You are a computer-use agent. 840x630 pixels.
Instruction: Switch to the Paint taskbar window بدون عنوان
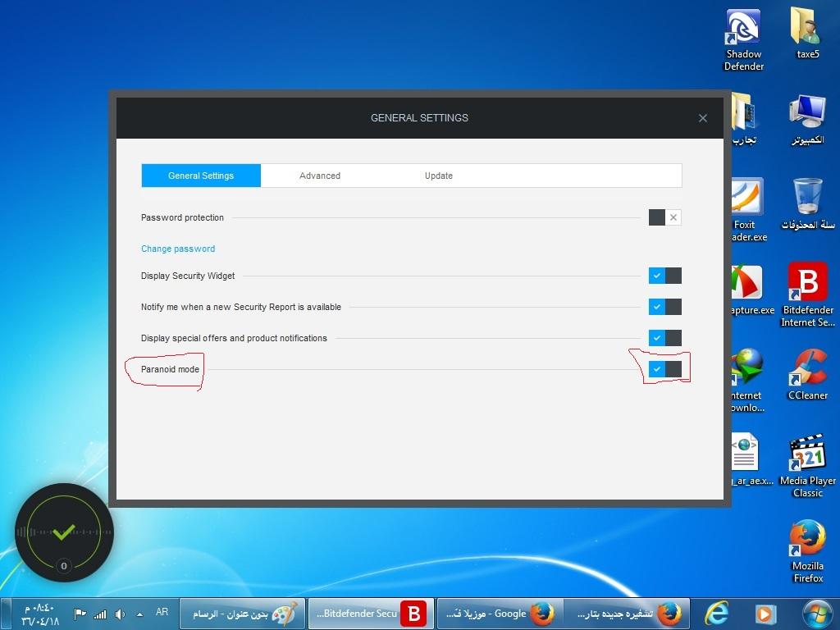coord(243,614)
